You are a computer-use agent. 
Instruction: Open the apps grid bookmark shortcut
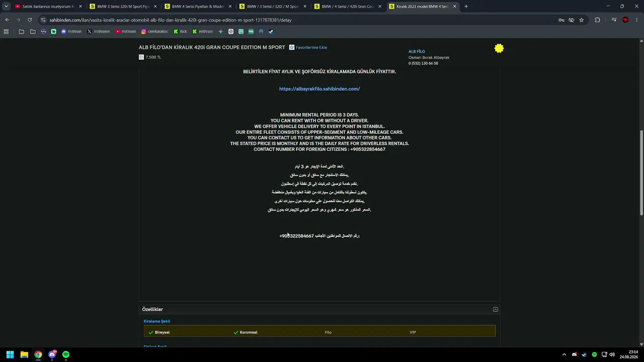click(6, 31)
